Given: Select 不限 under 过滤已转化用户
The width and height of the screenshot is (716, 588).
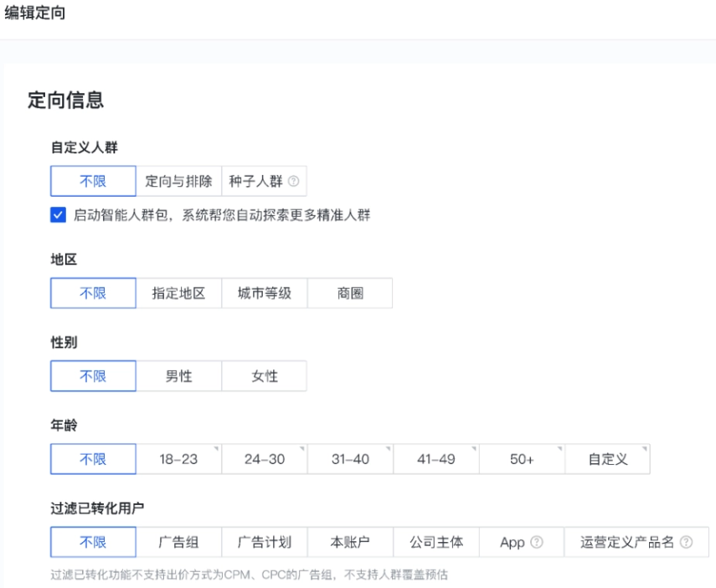Looking at the screenshot, I should [x=92, y=542].
